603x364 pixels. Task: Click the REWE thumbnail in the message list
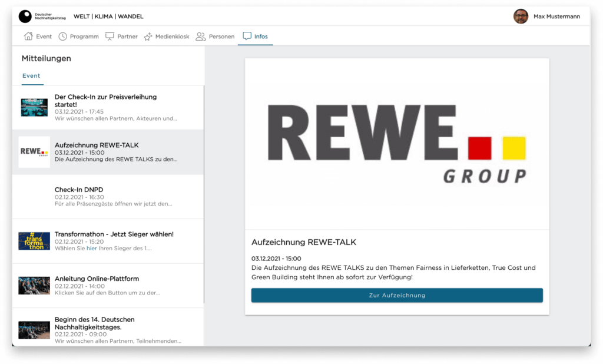click(x=34, y=152)
